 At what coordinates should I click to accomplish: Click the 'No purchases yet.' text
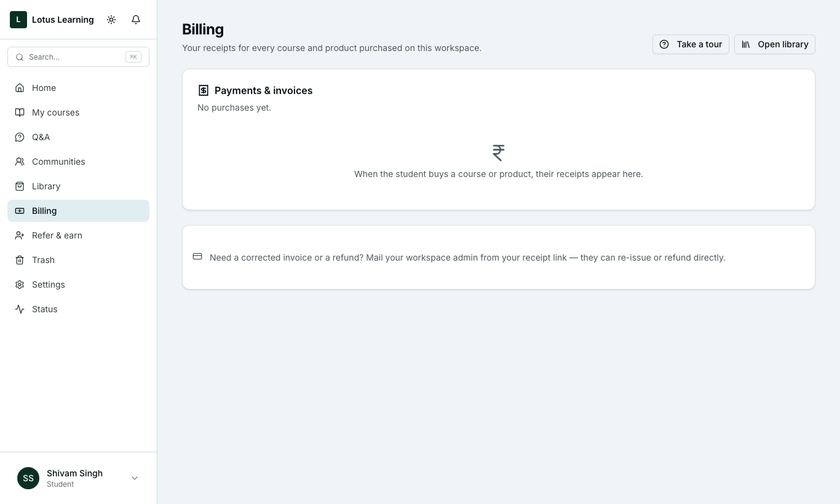pyautogui.click(x=234, y=108)
